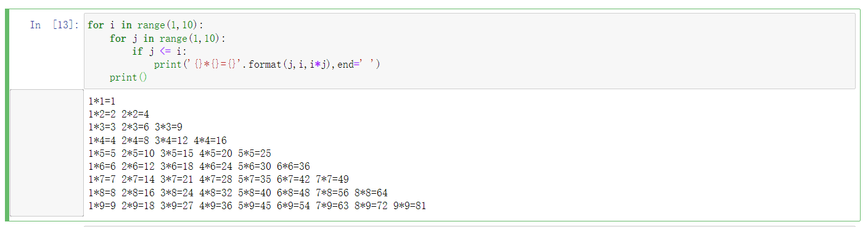The width and height of the screenshot is (868, 227).
Task: Click the '9*9=81' output result
Action: click(410, 206)
